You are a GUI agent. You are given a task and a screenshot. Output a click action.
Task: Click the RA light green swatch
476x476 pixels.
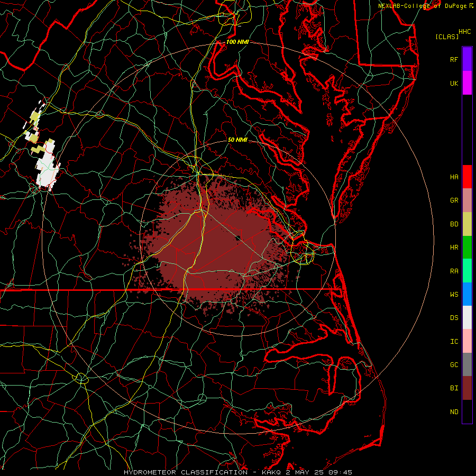pyautogui.click(x=467, y=271)
